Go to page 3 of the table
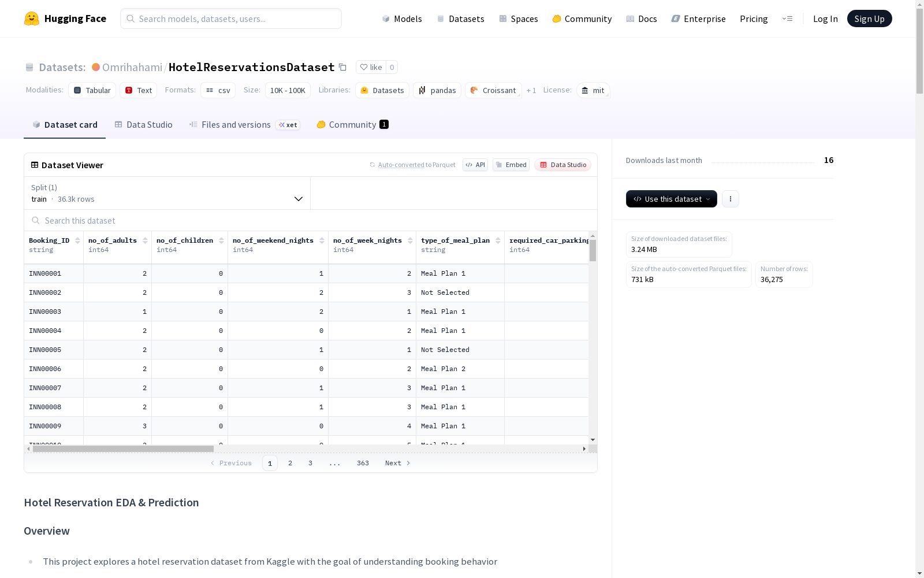The image size is (924, 578). (310, 463)
